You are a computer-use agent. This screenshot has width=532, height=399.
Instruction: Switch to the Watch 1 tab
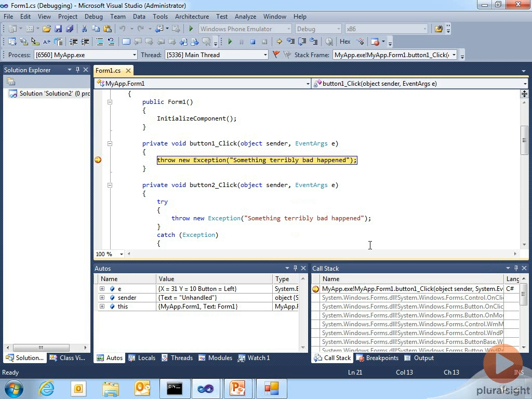pos(254,357)
